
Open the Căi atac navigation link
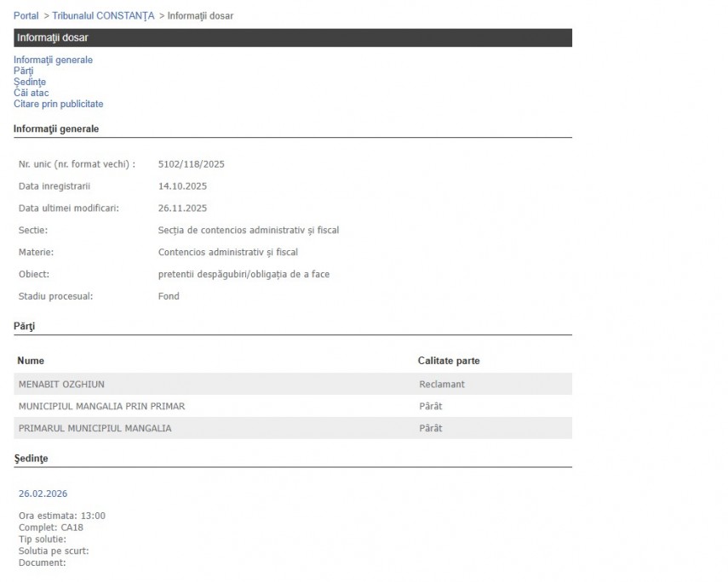tap(32, 94)
